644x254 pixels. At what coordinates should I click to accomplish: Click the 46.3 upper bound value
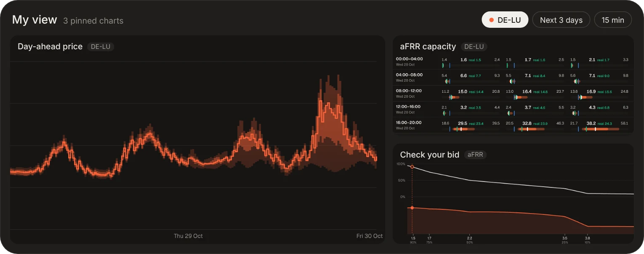click(560, 123)
